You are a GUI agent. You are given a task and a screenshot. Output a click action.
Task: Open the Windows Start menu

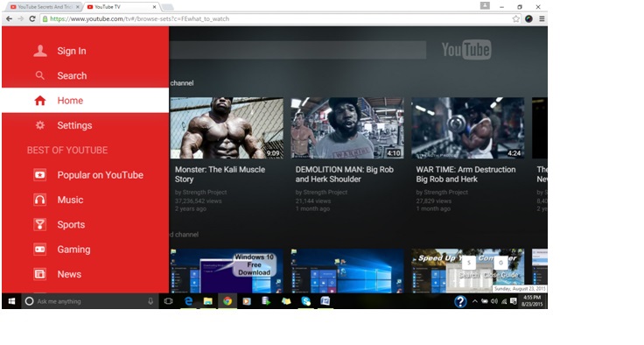coord(11,301)
